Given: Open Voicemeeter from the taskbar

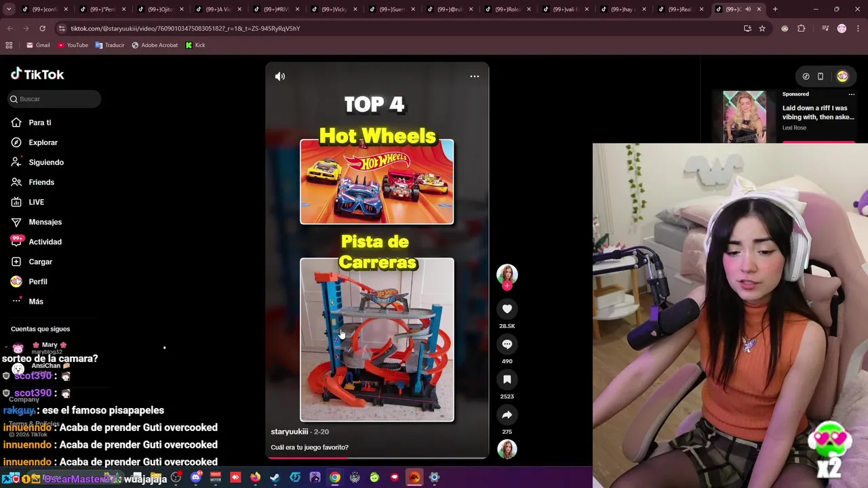Looking at the screenshot, I should point(216,478).
